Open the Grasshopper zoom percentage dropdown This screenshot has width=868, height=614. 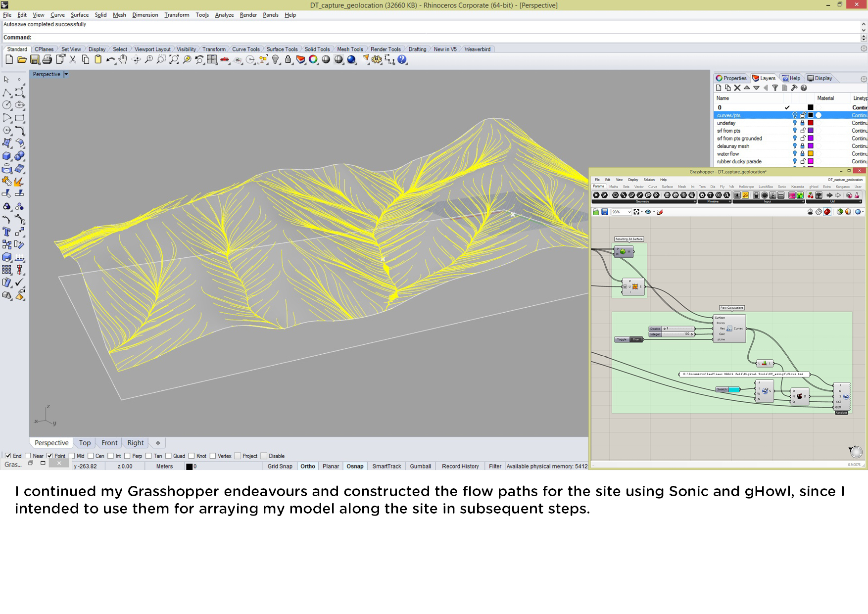(629, 212)
